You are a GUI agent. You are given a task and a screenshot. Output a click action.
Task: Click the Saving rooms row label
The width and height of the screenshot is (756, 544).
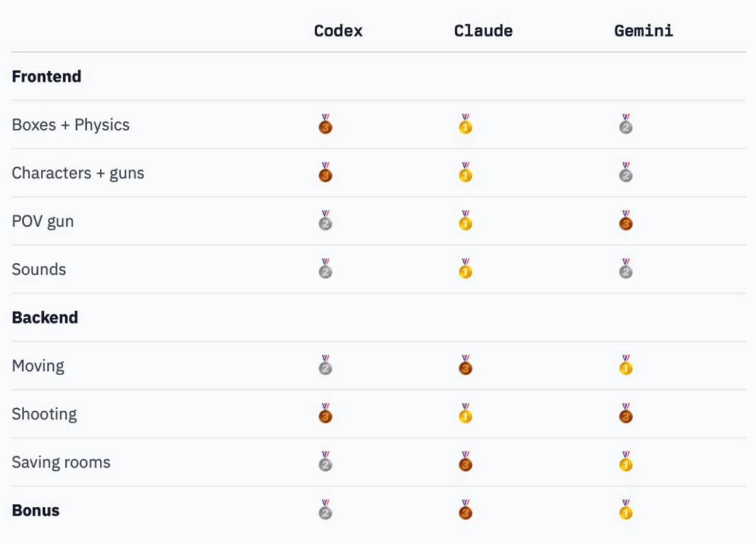61,462
